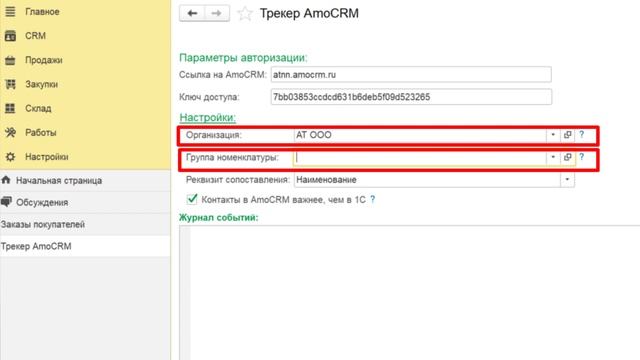The width and height of the screenshot is (640, 360).
Task: Show help for Группа номенклатуры field
Action: (x=582, y=157)
